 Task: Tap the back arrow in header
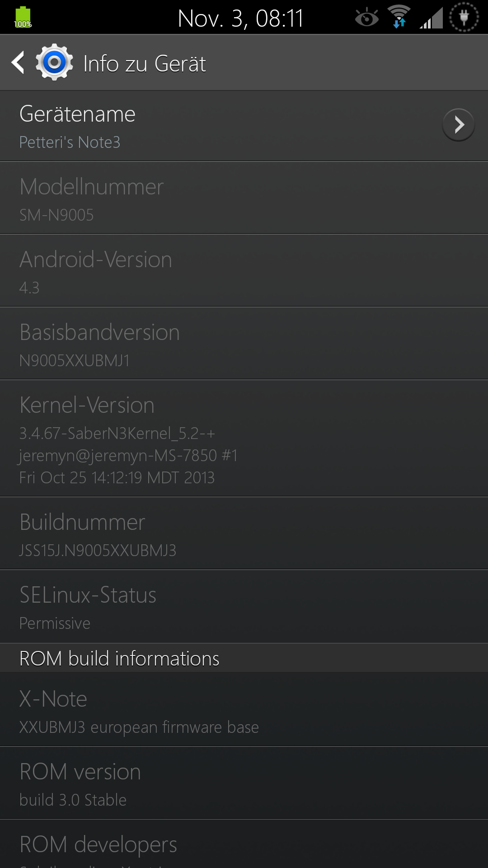[x=18, y=62]
